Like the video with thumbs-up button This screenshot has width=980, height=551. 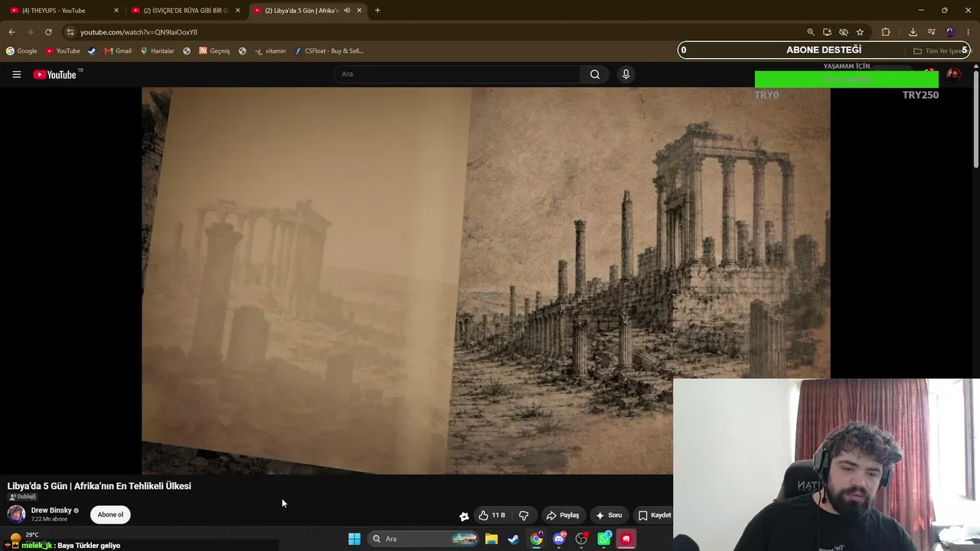coord(492,515)
